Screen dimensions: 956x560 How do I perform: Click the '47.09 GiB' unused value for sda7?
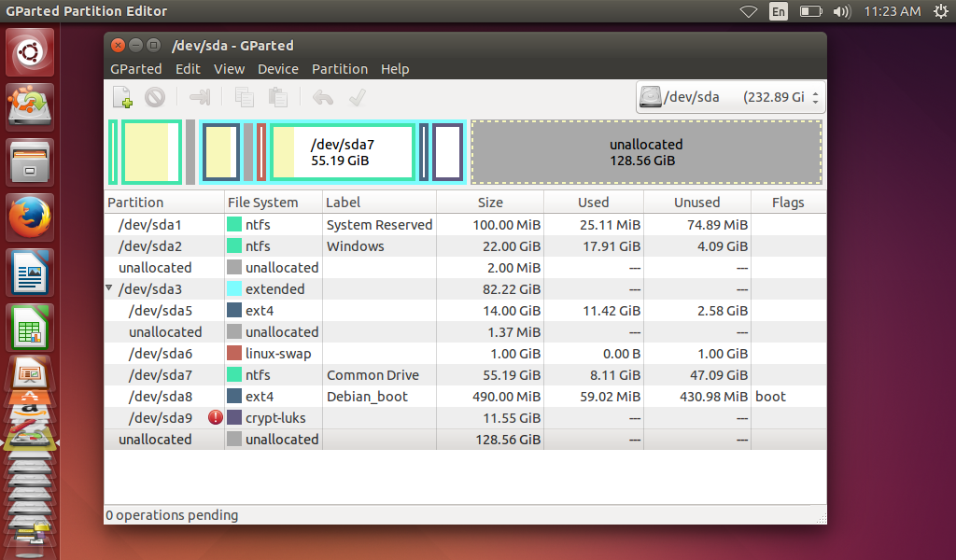(718, 375)
